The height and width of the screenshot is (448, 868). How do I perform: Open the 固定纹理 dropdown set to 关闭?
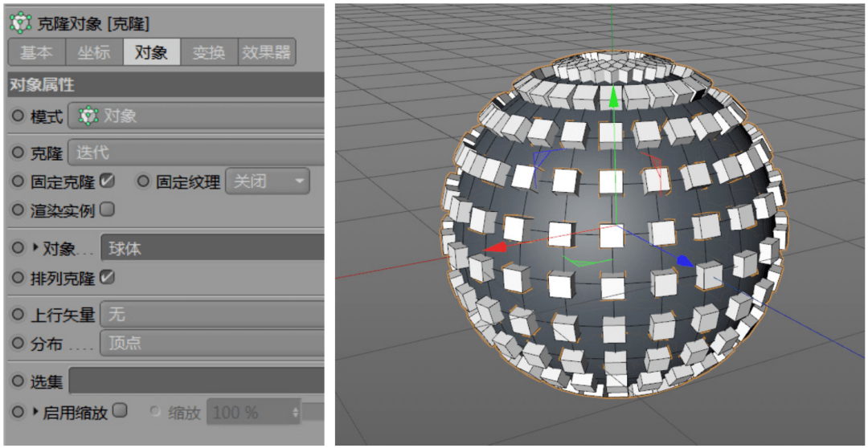[x=268, y=181]
